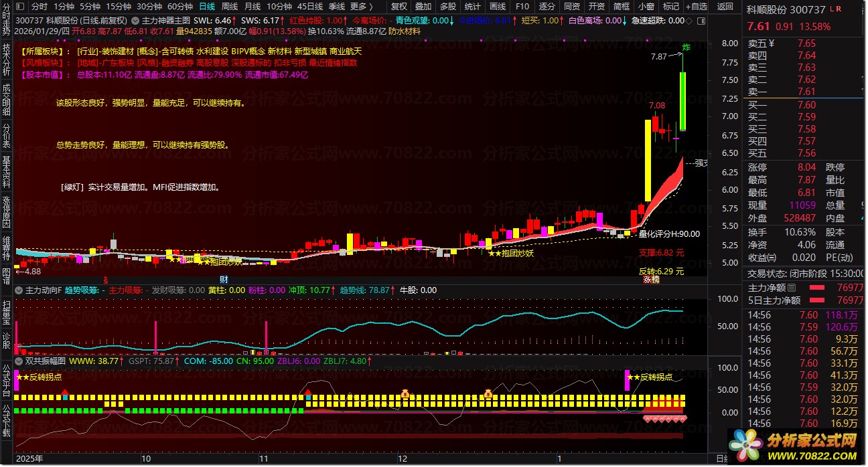Screen dimensions: 868x467
Task: Click the 5日主力净额 row
Action: point(806,300)
